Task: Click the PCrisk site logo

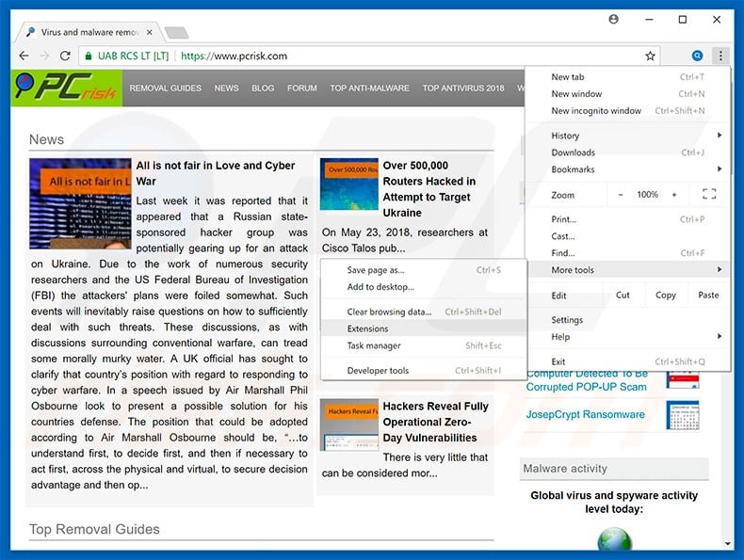Action: pos(67,88)
